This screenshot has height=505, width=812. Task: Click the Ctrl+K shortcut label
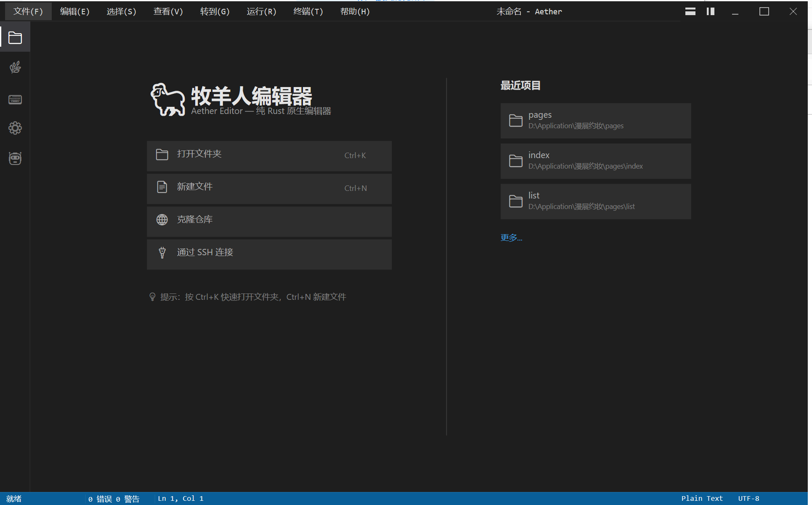coord(355,155)
